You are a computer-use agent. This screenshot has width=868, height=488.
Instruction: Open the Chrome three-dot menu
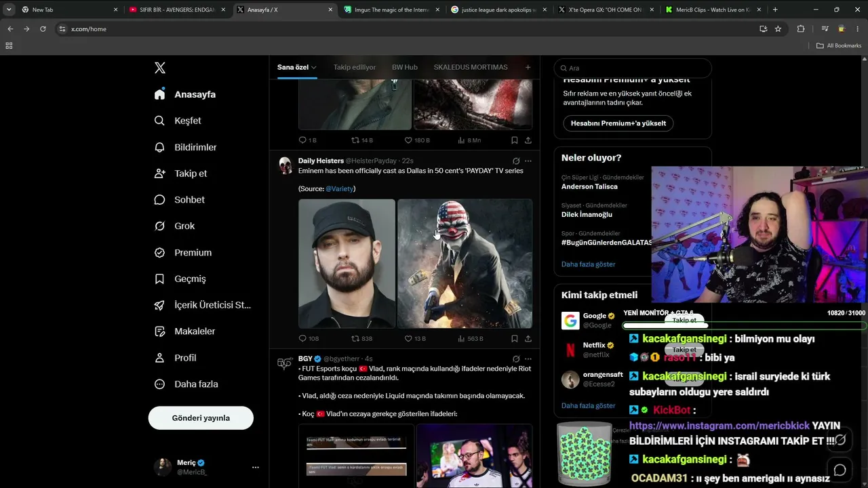click(858, 29)
